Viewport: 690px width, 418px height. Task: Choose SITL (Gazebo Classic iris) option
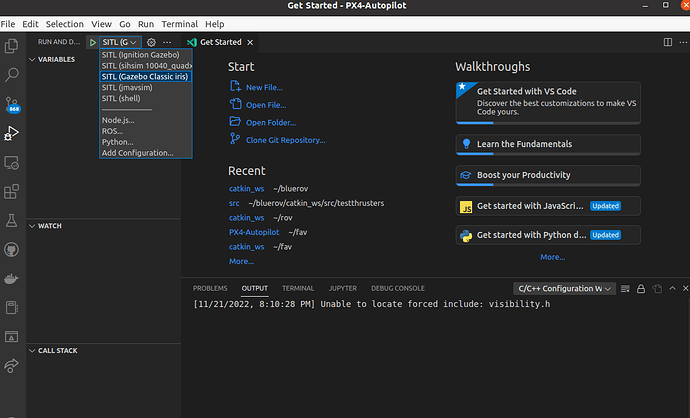[146, 77]
